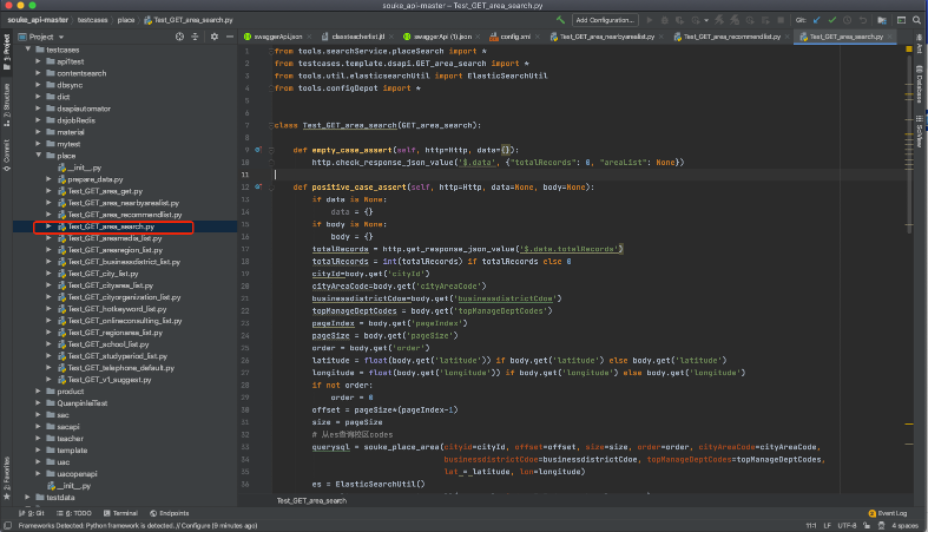This screenshot has height=533, width=929.
Task: Open the Database tool window stripe
Action: click(x=920, y=84)
